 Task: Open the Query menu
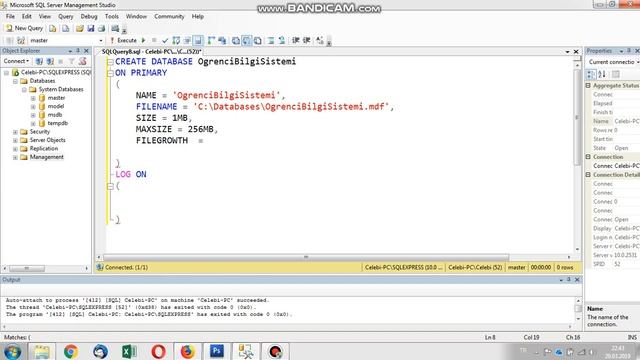(66, 16)
